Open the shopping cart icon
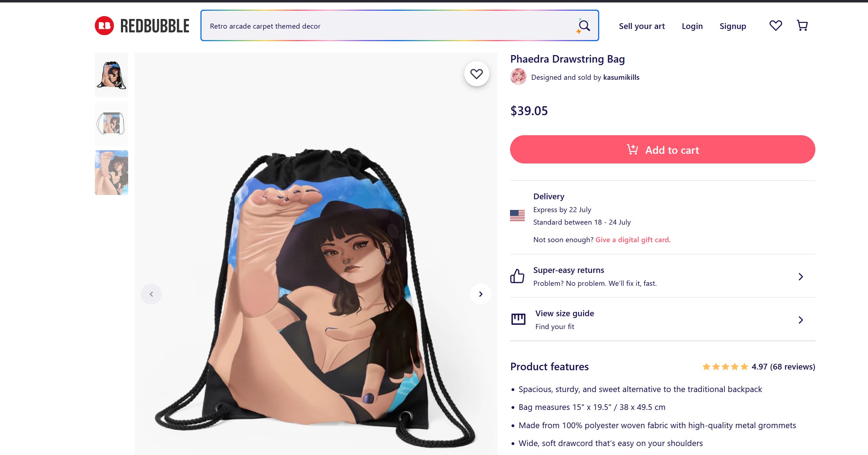 [802, 26]
